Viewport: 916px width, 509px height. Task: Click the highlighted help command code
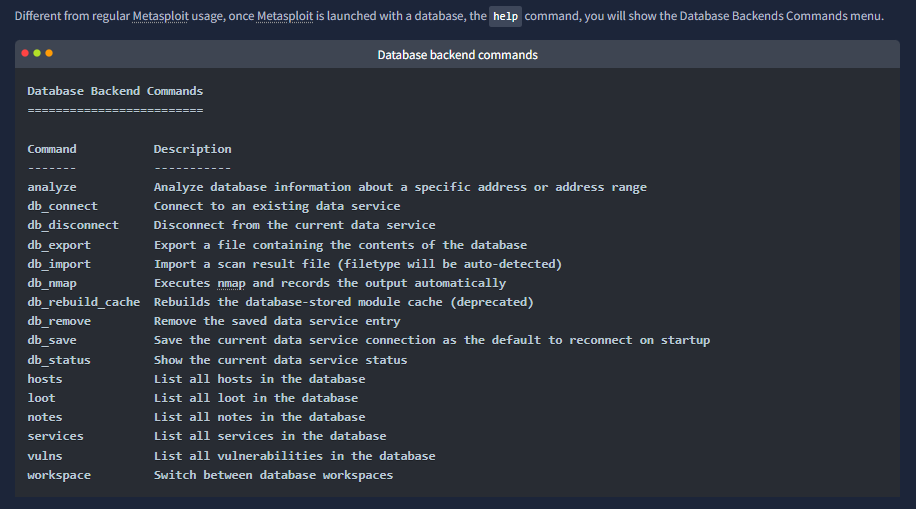tap(505, 16)
